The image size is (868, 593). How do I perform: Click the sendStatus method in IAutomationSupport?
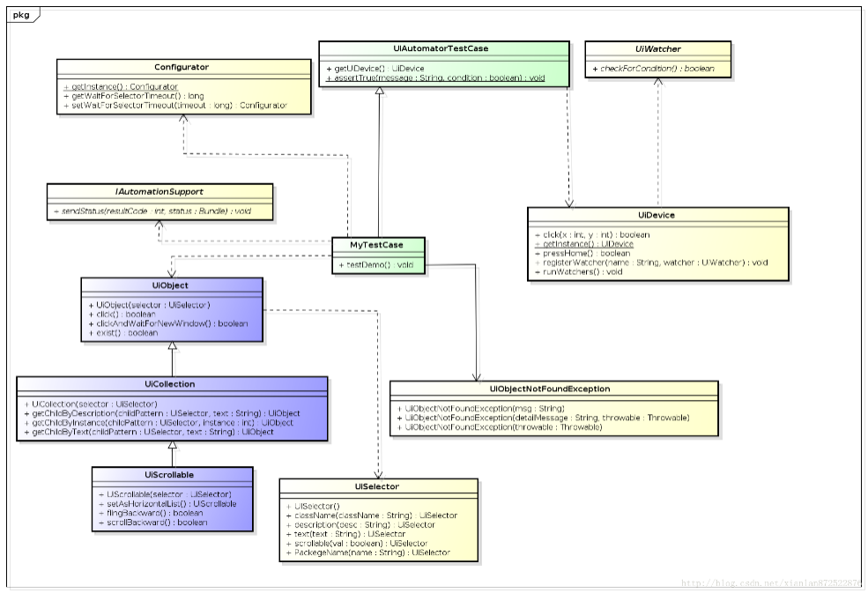coord(152,211)
